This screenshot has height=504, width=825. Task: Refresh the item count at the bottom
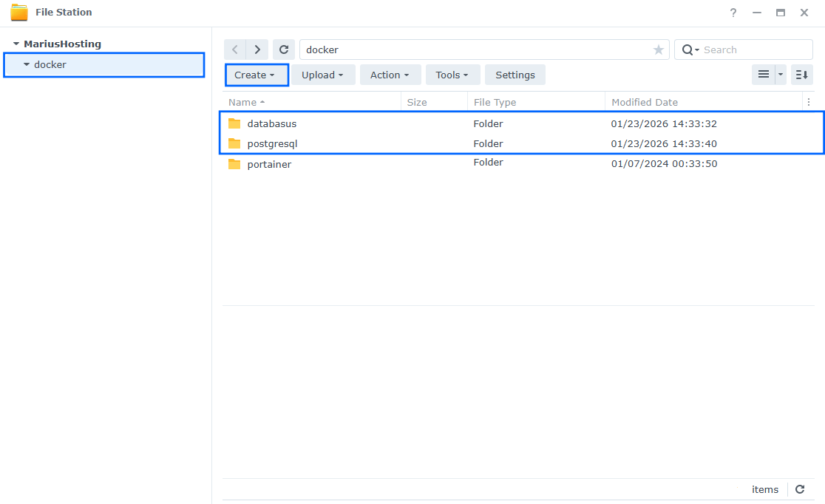[x=799, y=489]
